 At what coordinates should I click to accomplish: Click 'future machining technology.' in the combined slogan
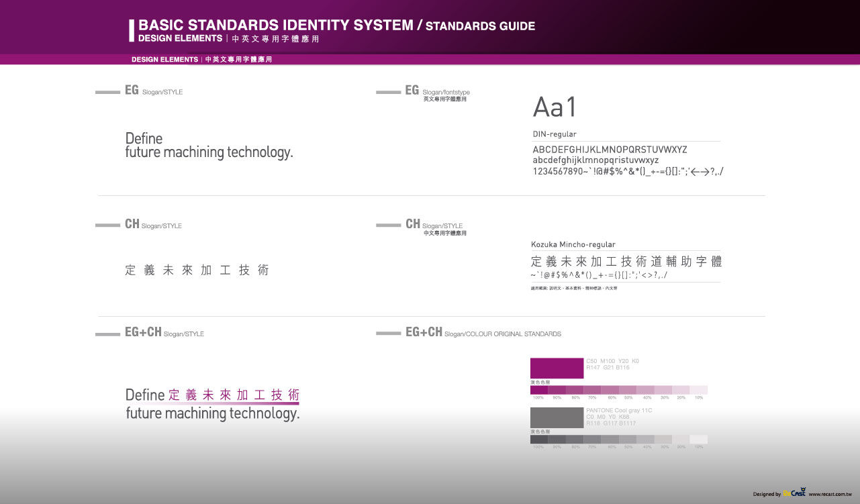click(x=213, y=413)
